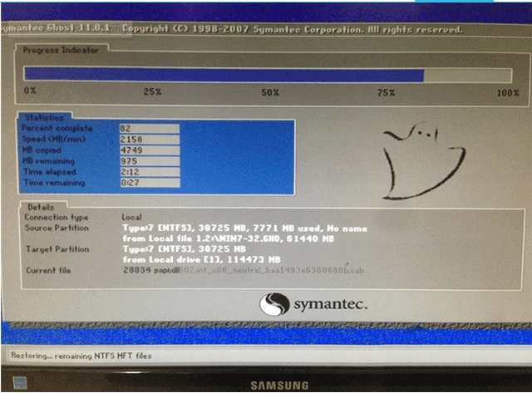Select the Speed field showing 2158
Image resolution: width=532 pixels, height=393 pixels.
click(x=150, y=140)
